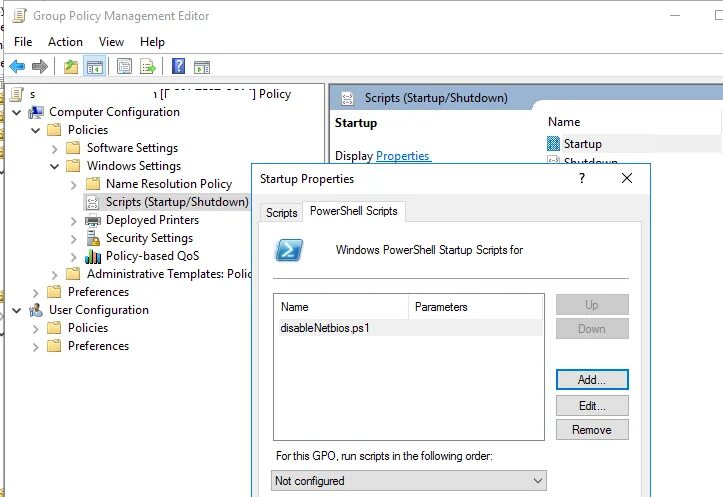The height and width of the screenshot is (497, 723).
Task: Click the Properties toolbar icon
Action: click(124, 67)
